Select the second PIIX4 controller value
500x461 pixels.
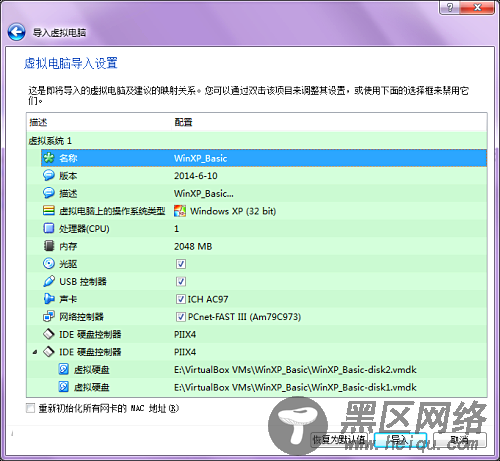[185, 352]
